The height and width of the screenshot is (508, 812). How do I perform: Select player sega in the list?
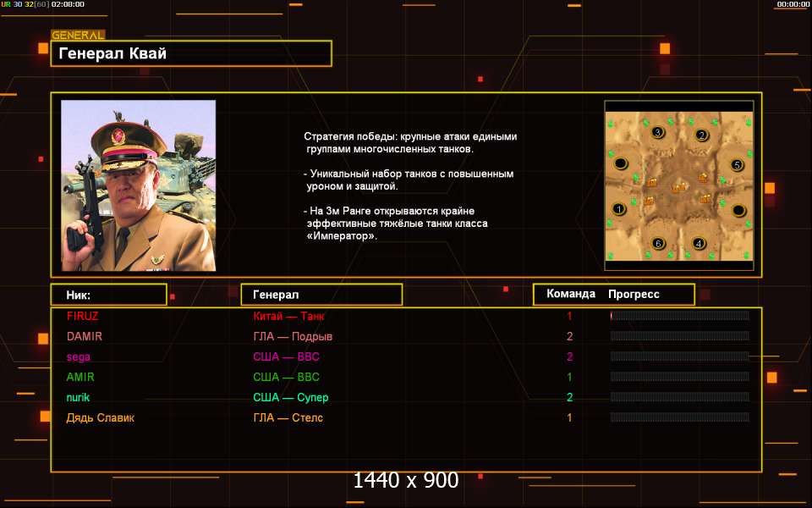click(78, 356)
